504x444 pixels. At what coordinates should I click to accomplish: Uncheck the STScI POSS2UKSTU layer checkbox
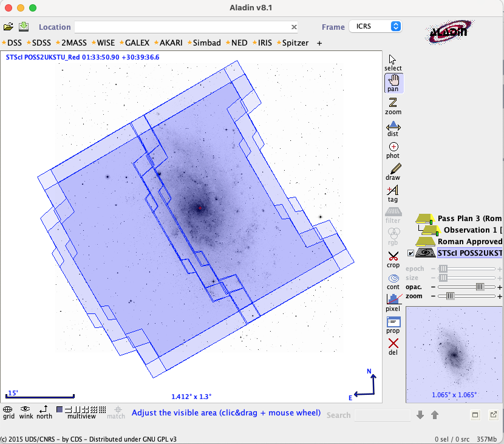[x=411, y=253]
